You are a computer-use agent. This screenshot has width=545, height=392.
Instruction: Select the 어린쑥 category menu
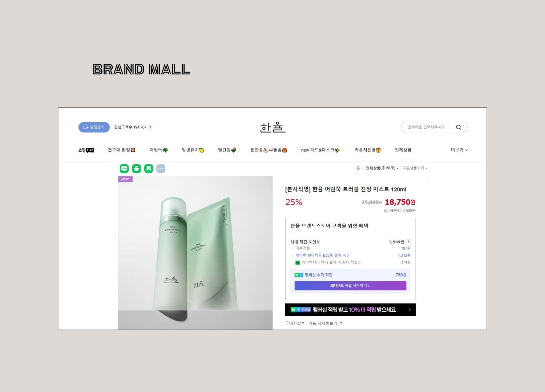coord(158,150)
